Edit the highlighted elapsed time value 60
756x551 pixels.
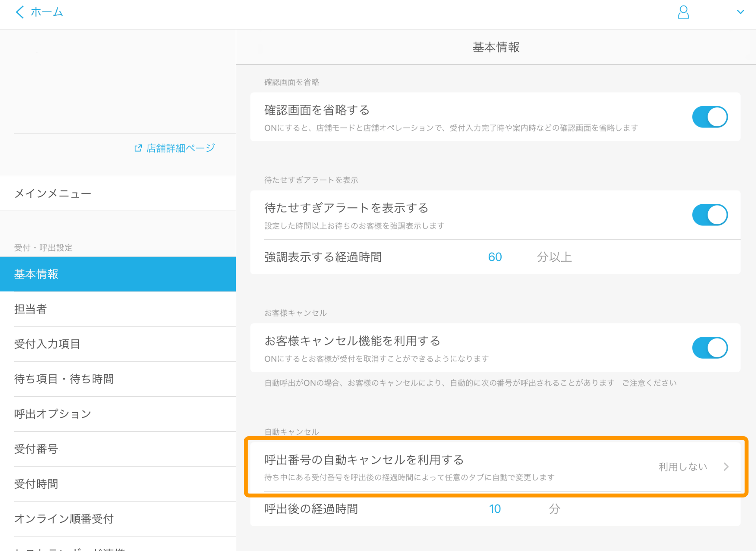495,257
